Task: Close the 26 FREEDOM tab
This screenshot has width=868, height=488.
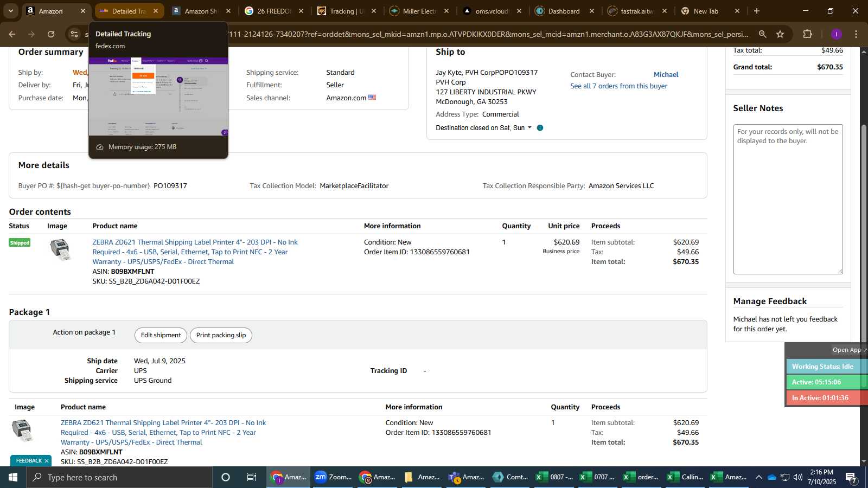Action: 301,11
